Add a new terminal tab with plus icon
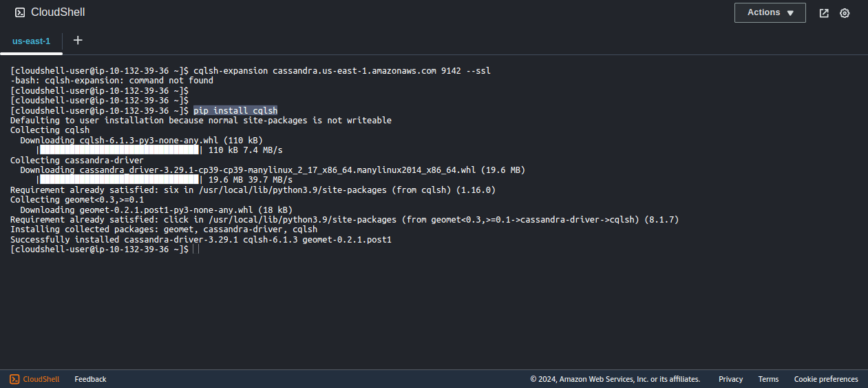This screenshot has width=868, height=388. pyautogui.click(x=78, y=41)
